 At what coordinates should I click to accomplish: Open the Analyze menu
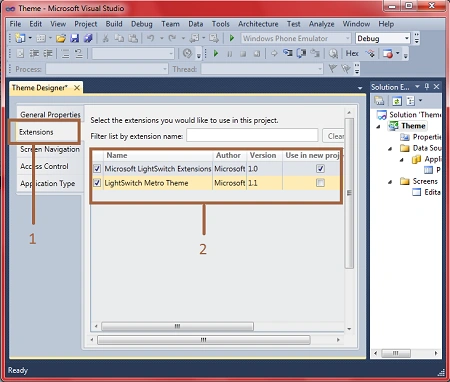[x=321, y=24]
